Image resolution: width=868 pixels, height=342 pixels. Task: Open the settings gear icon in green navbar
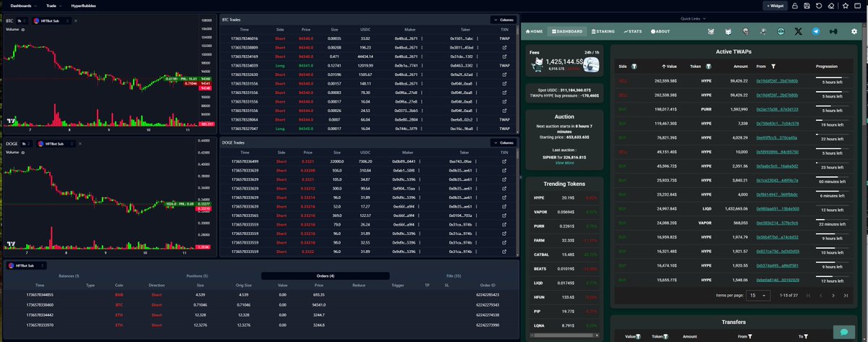[x=854, y=32]
